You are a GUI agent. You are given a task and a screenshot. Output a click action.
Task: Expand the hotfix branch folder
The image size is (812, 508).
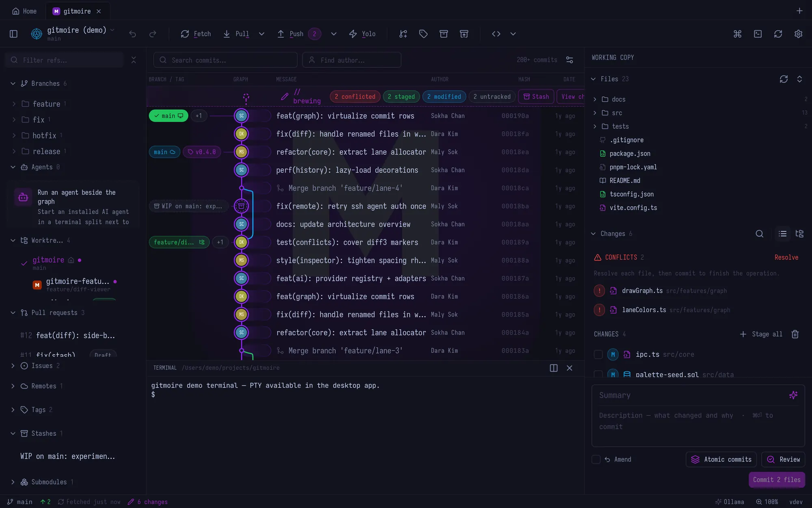click(x=14, y=135)
